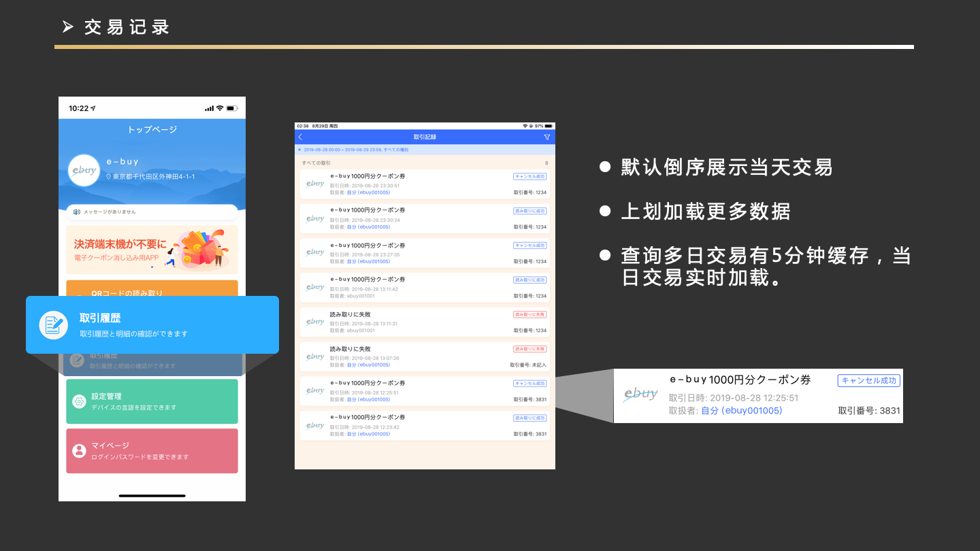Image resolution: width=980 pixels, height=551 pixels.
Task: Select 取扱者: ebuy001001 in 13:11:31 row
Action: [353, 331]
